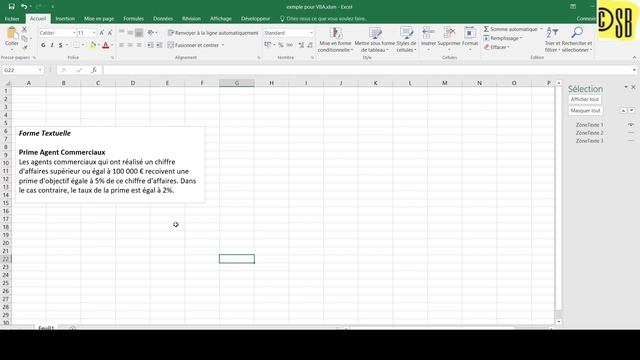Click the format painter brush icon
This screenshot has height=360, width=640.
[24, 47]
